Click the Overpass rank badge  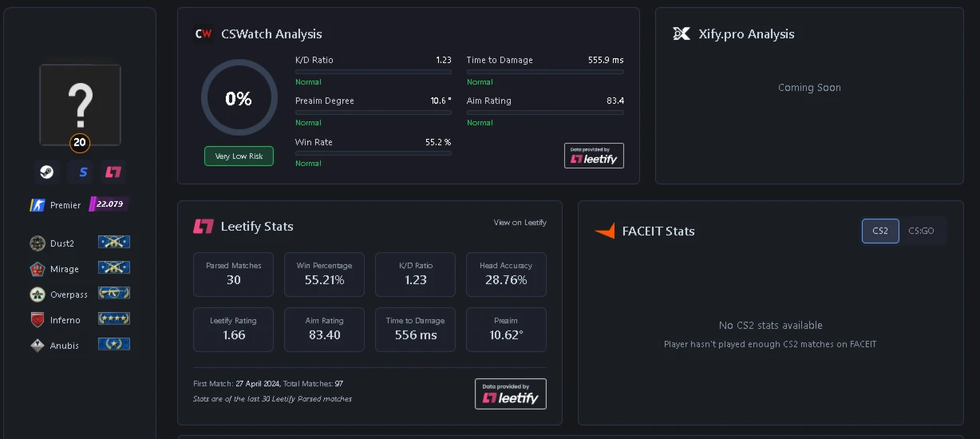coord(114,293)
